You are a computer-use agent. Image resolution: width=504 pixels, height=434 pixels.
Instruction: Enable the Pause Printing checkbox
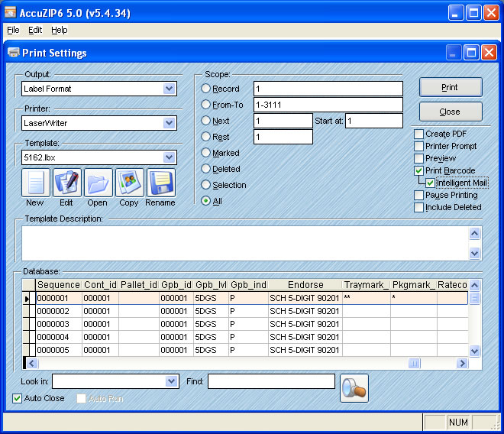click(418, 195)
